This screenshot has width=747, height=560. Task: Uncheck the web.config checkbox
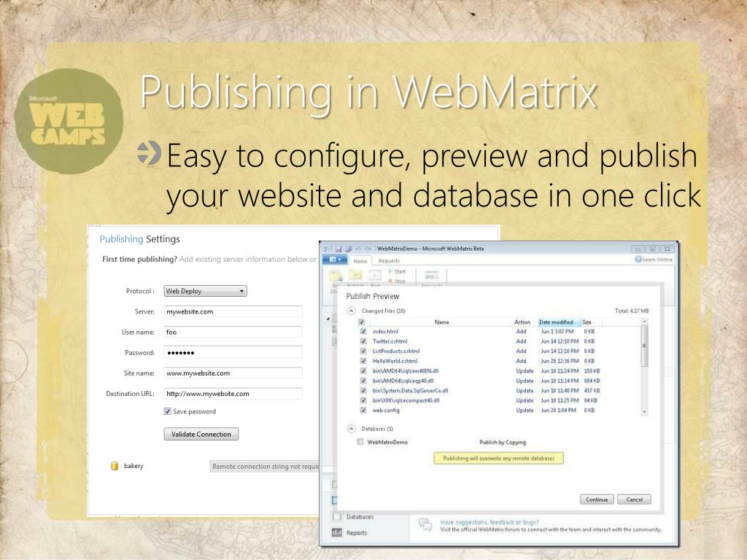[x=363, y=410]
